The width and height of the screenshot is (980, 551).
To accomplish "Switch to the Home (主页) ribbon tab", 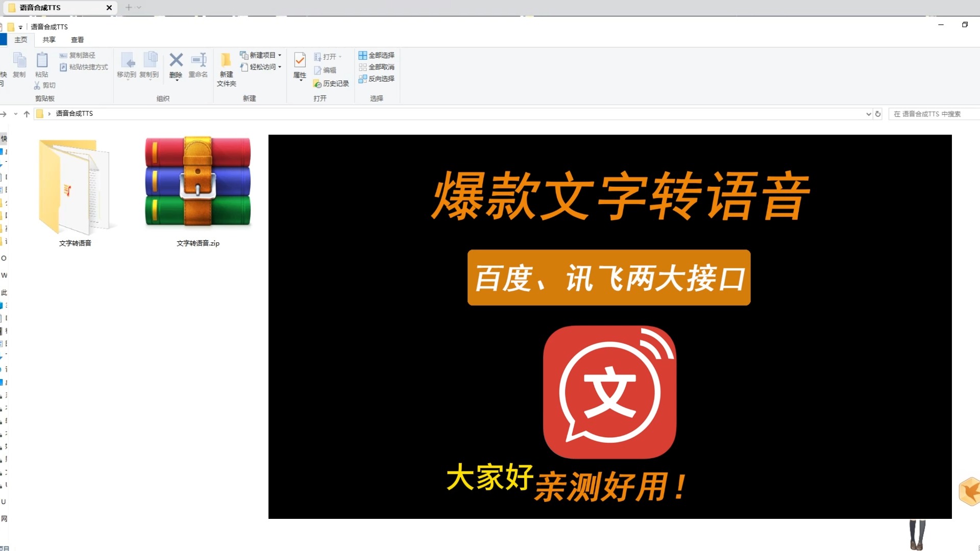I will (21, 40).
